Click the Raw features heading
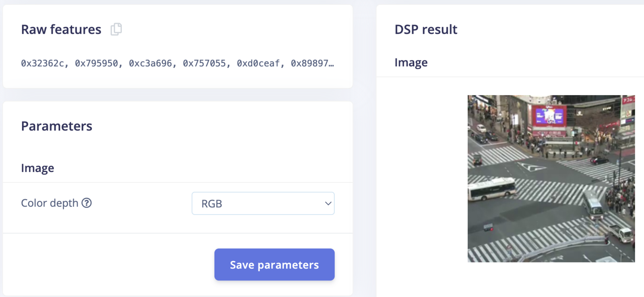The width and height of the screenshot is (644, 297). pos(61,29)
